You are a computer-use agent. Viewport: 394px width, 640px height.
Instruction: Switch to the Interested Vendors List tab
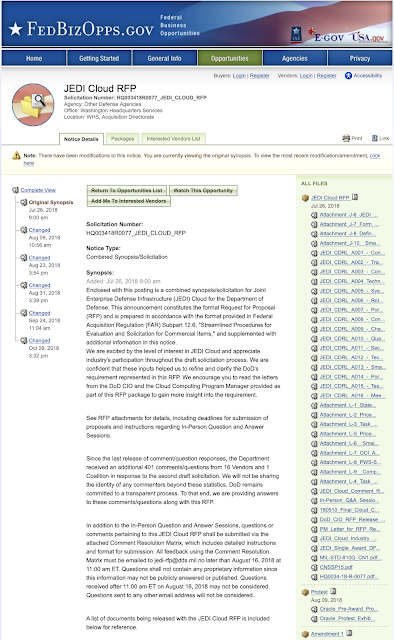pos(174,139)
